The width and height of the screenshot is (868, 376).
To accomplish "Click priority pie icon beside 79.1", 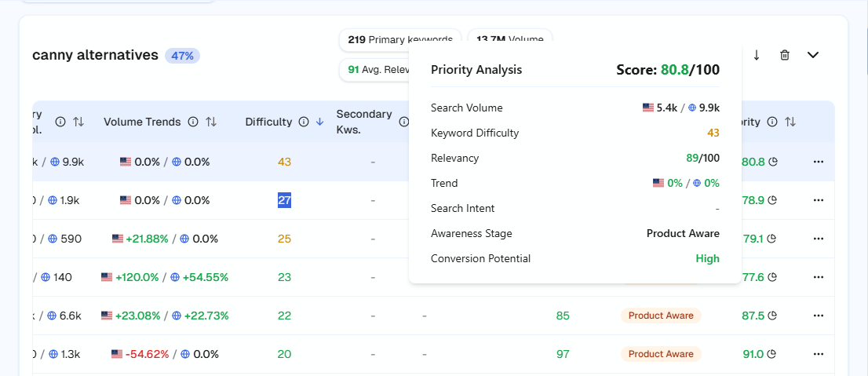I will pyautogui.click(x=773, y=239).
